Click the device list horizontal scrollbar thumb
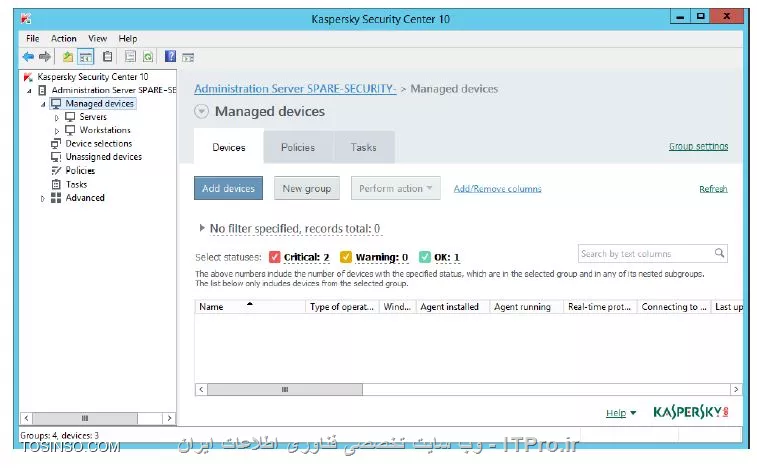757x468 pixels. [x=285, y=389]
